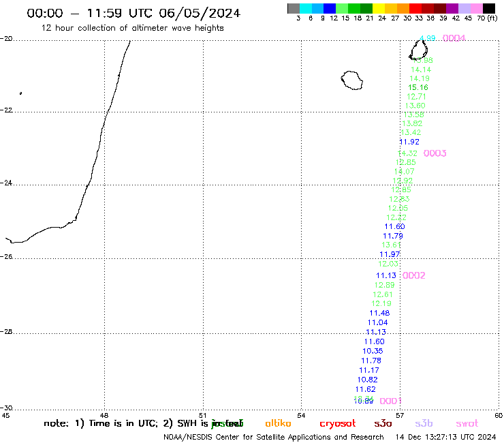Image resolution: width=504 pixels, height=443 pixels.
Task: Select the wave height 14.07
Action: click(405, 172)
